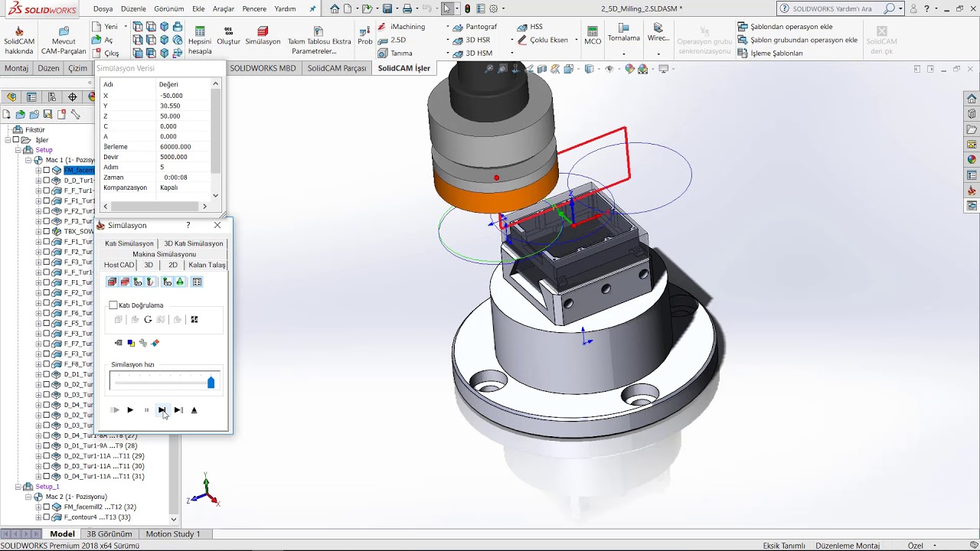Select Makina Simülasyonu tab
Image resolution: width=980 pixels, height=551 pixels.
[x=164, y=254]
